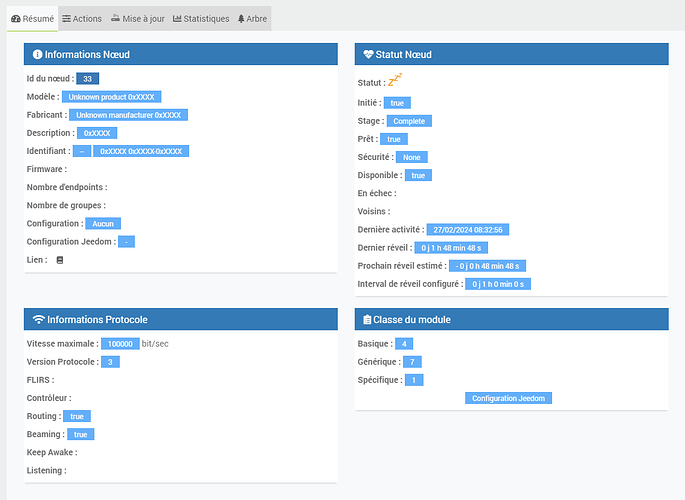This screenshot has height=500, width=685.
Task: Select the 'Unknown product 0xXXXX' model badge
Action: pos(111,97)
